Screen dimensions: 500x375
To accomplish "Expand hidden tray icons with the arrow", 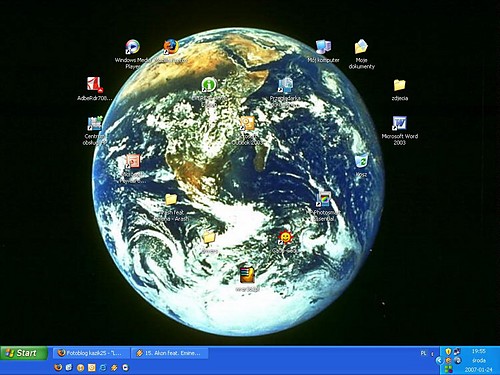I will tap(439, 360).
